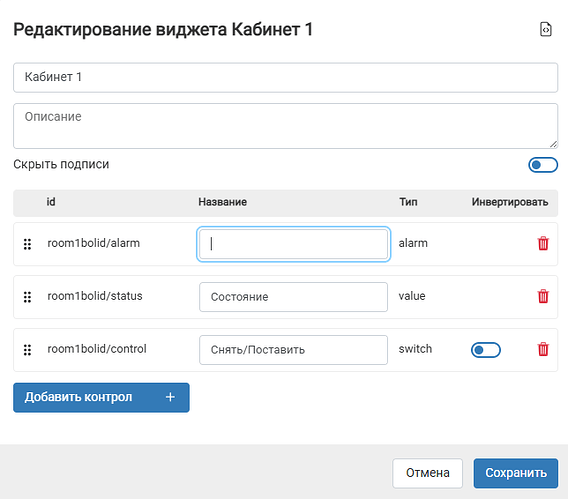The image size is (568, 499).
Task: Click the 'value' type cell
Action: (412, 296)
